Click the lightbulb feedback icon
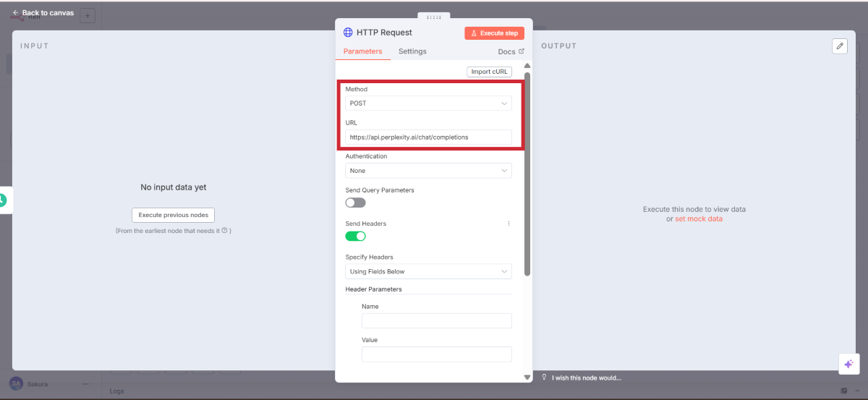Viewport: 868px width, 400px height. pyautogui.click(x=544, y=378)
